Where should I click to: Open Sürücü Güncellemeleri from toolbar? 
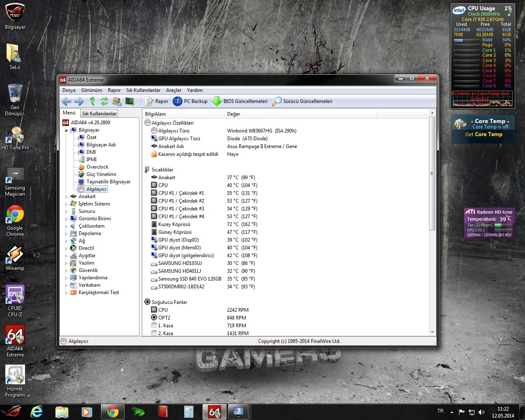pos(302,101)
